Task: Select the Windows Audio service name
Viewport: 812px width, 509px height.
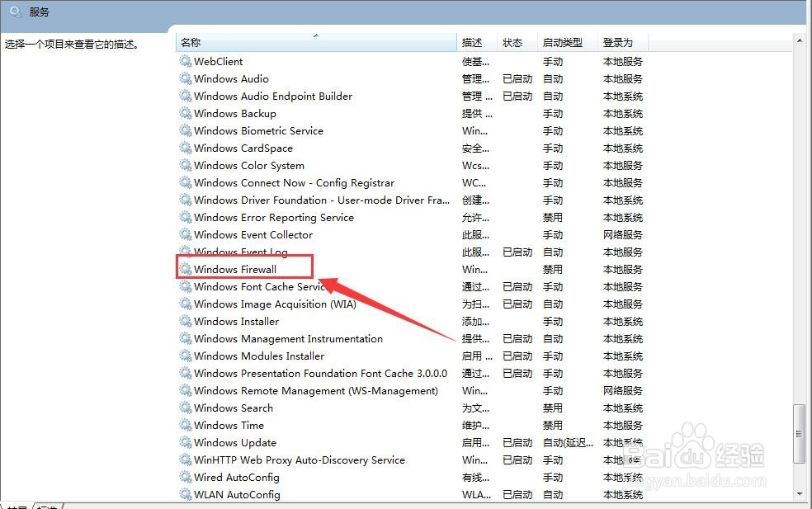Action: pos(232,78)
